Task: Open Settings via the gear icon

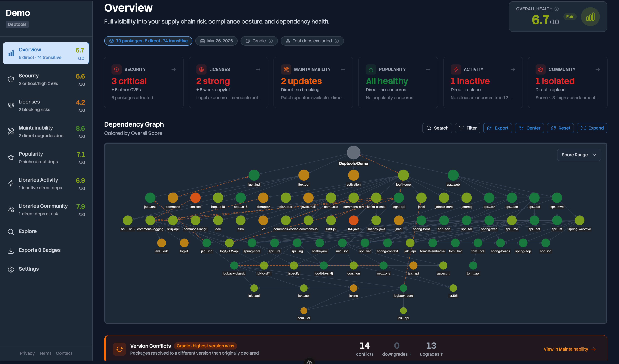Action: click(x=11, y=269)
